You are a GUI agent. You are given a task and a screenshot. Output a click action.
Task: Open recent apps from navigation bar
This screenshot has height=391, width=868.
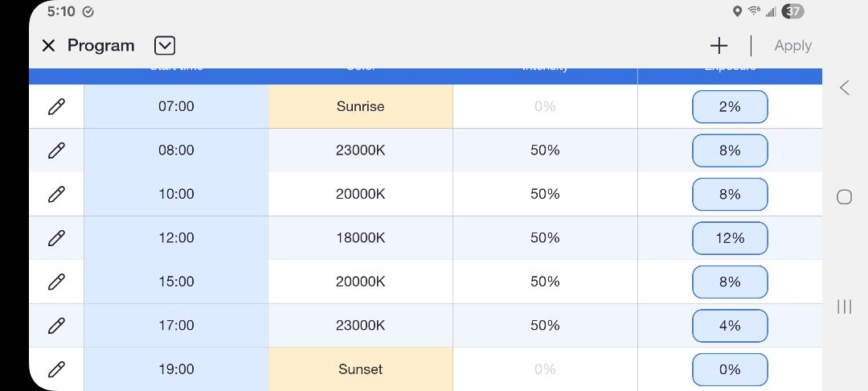point(844,307)
